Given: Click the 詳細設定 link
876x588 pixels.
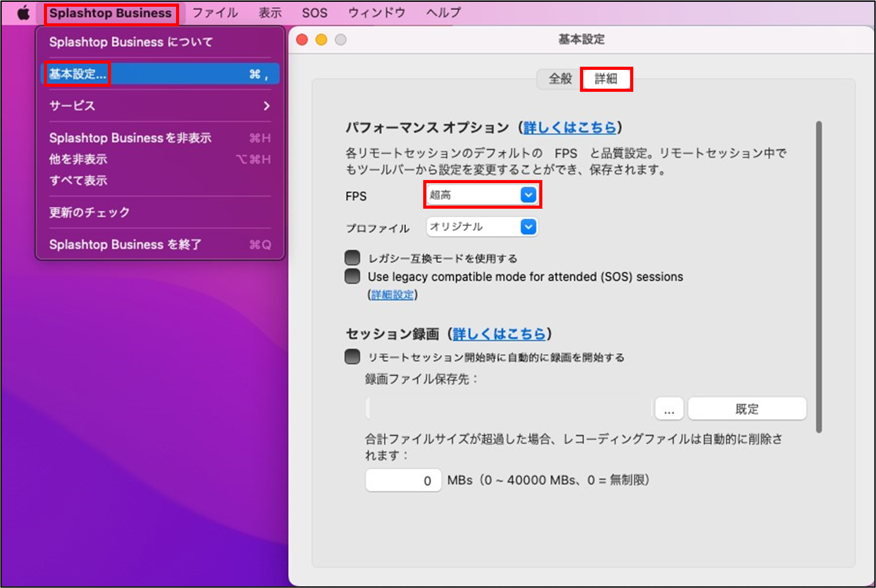Looking at the screenshot, I should (392, 295).
